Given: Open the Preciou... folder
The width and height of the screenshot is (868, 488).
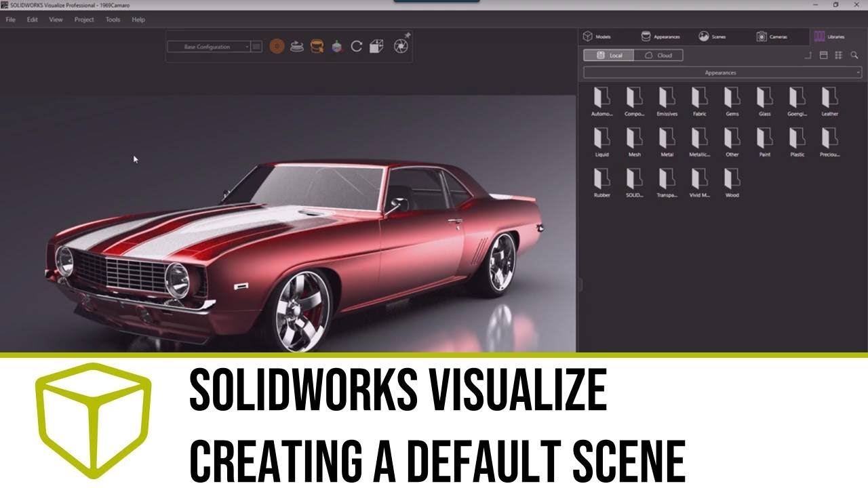Looking at the screenshot, I should click(829, 142).
